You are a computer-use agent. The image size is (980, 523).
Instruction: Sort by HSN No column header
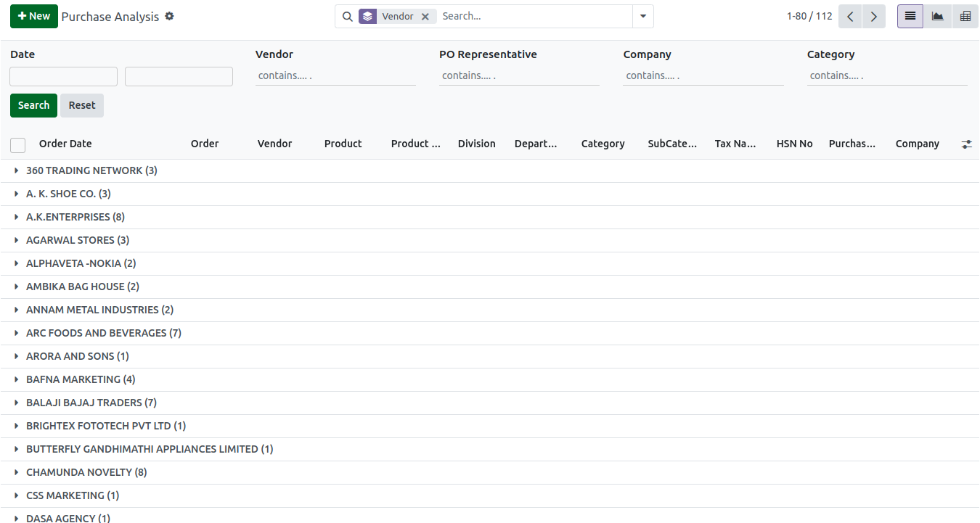point(794,144)
